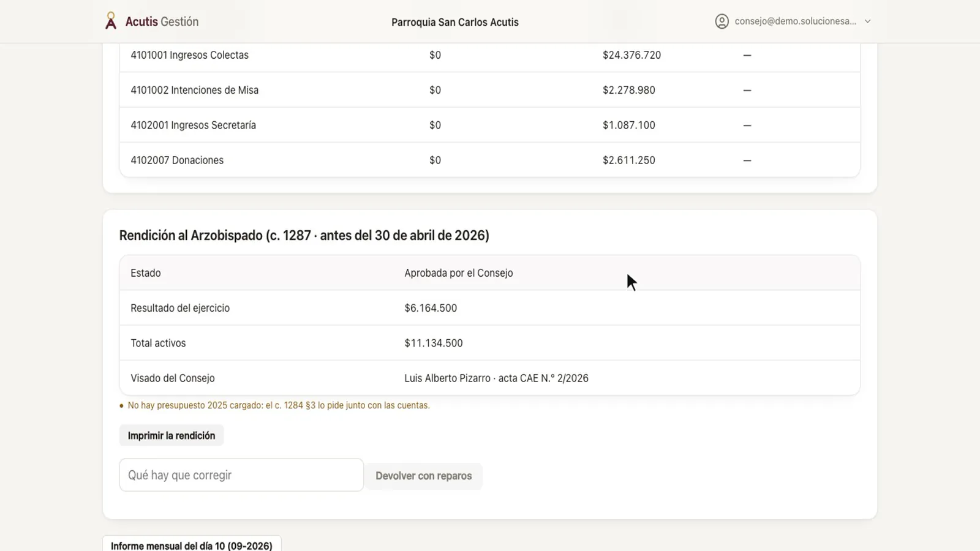Select the 4101001 Ingresos Colectas row label

189,55
